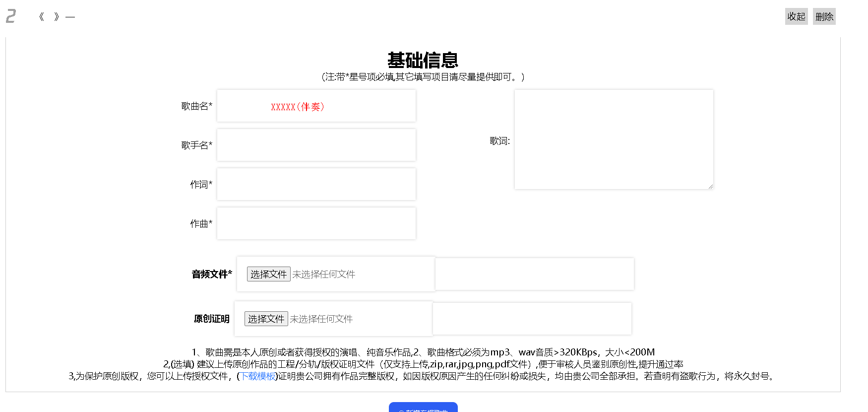Select the 作曲 composer input box
868x412 pixels.
(x=316, y=223)
